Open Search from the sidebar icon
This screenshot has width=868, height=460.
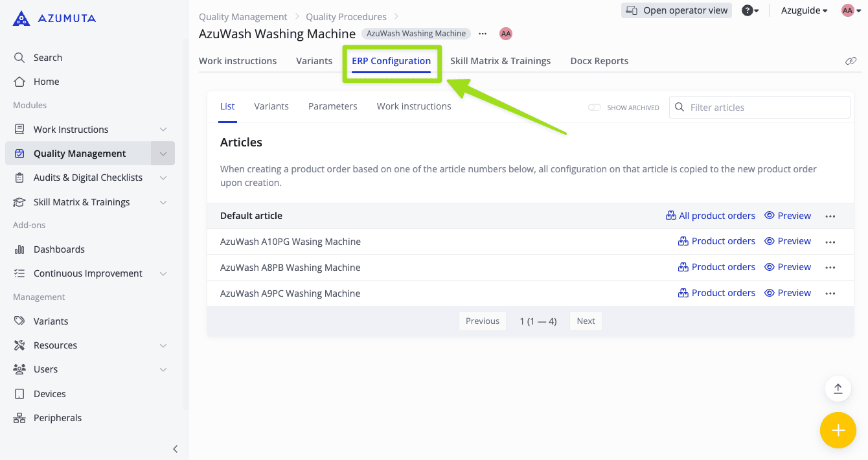(19, 57)
